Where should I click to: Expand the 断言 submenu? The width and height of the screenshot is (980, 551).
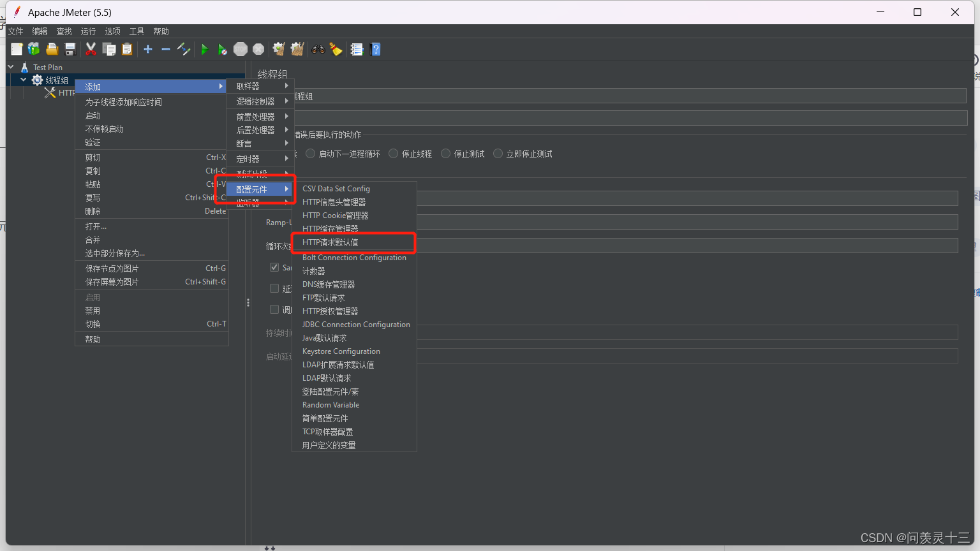pos(260,143)
